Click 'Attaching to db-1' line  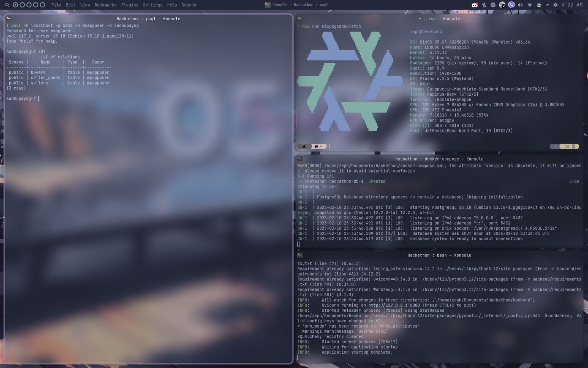[x=318, y=187]
